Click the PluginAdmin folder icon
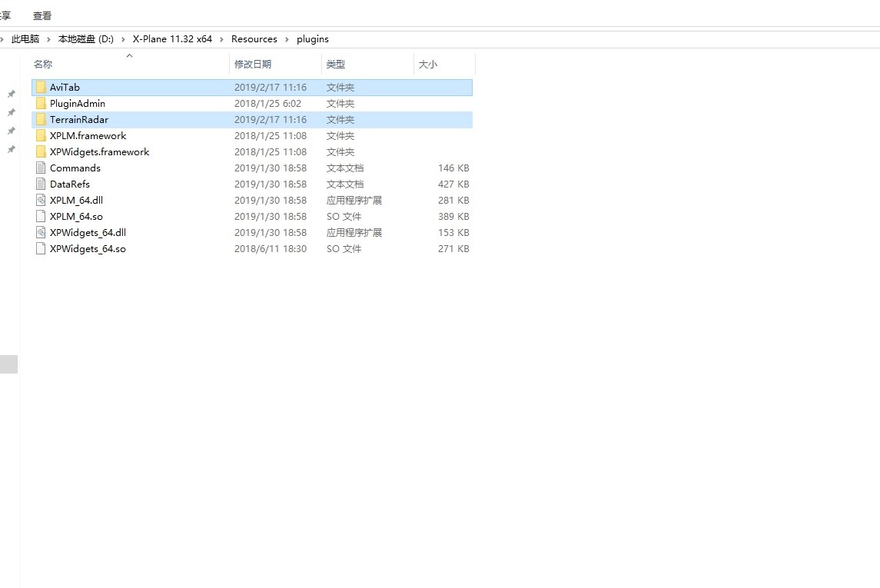880x588 pixels. tap(41, 104)
